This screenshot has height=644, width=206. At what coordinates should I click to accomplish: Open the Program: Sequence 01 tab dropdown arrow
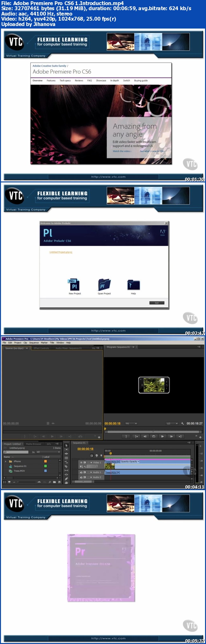click(x=133, y=347)
